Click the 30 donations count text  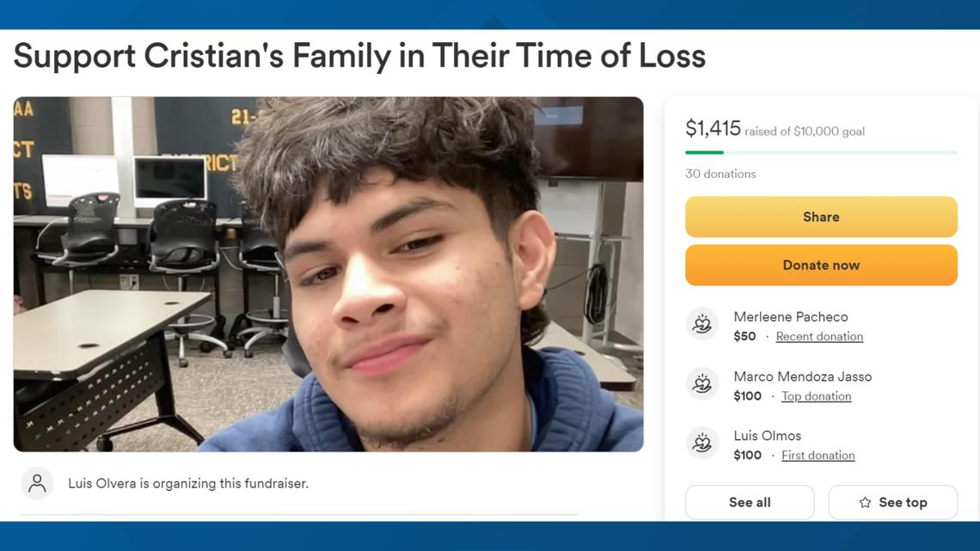pyautogui.click(x=720, y=174)
